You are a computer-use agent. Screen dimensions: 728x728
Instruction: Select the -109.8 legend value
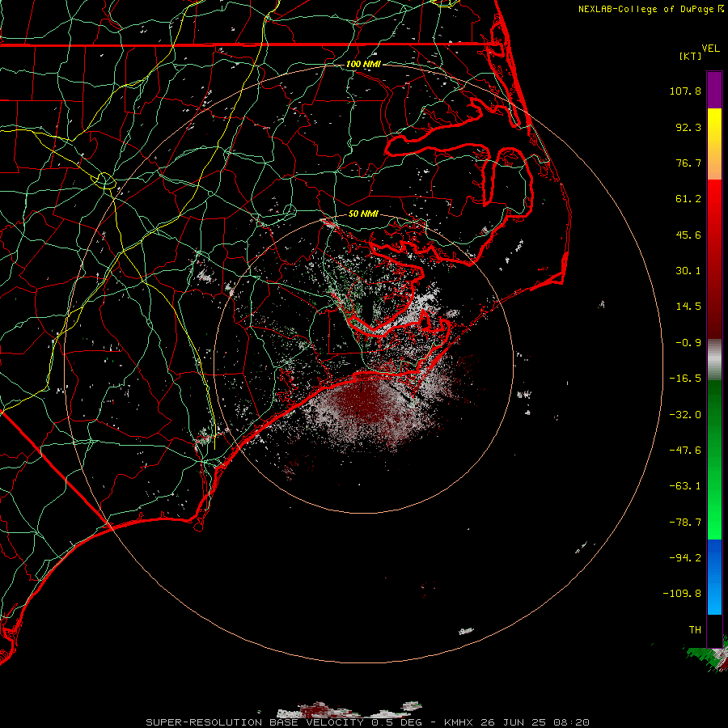683,594
